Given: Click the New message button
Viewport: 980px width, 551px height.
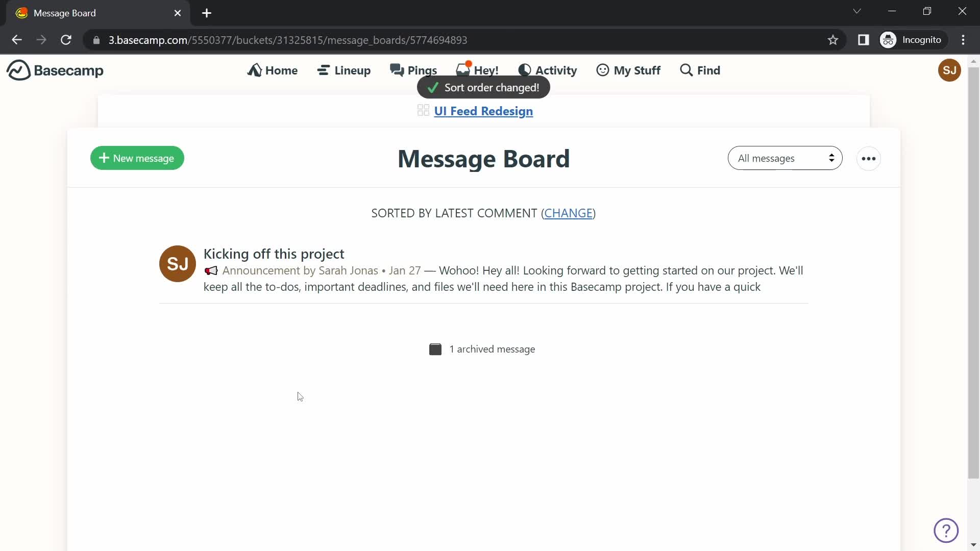Looking at the screenshot, I should coord(137,158).
